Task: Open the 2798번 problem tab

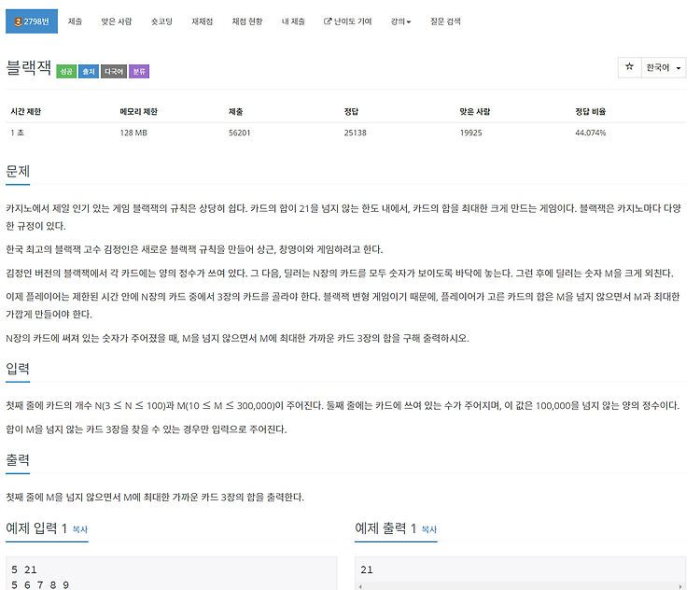Action: (31, 21)
